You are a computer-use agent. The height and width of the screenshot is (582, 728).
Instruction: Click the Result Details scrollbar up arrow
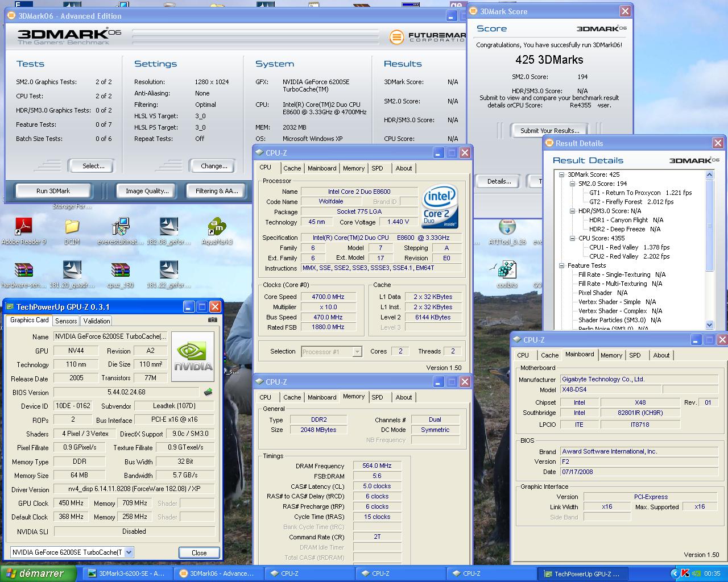710,174
